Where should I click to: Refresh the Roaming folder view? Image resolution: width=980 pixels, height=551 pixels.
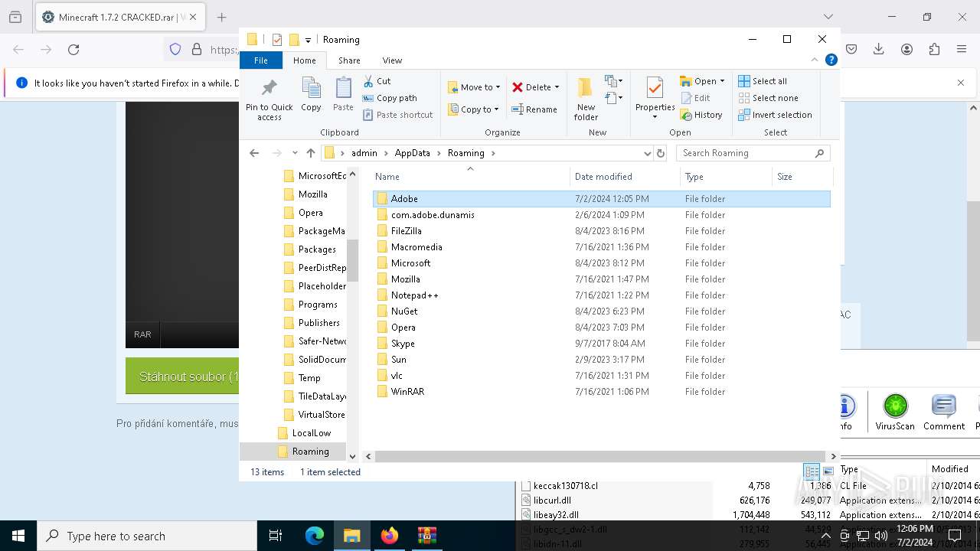pyautogui.click(x=661, y=153)
